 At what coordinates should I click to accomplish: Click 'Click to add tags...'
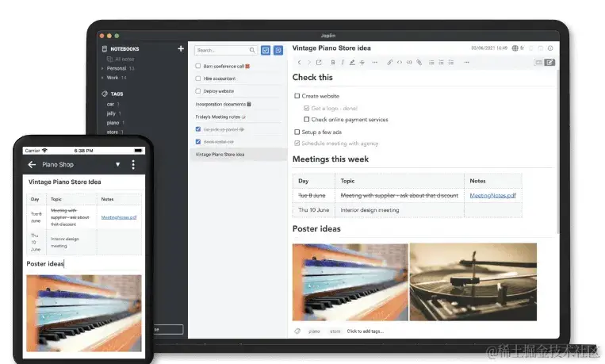tap(365, 331)
